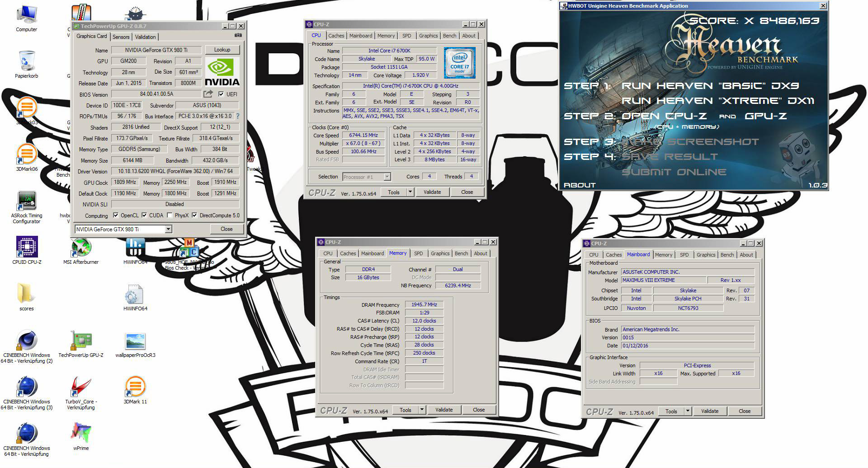Launch the 3DMark 11 shortcut
The height and width of the screenshot is (468, 868).
coord(135,391)
